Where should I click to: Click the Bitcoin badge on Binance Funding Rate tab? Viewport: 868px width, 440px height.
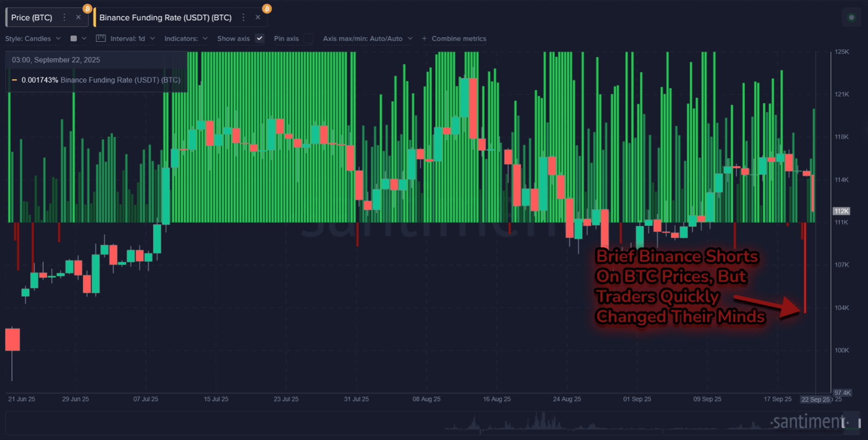(267, 8)
